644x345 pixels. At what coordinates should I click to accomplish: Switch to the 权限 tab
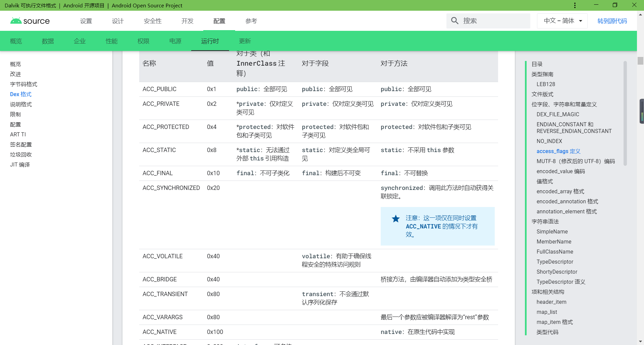click(143, 41)
